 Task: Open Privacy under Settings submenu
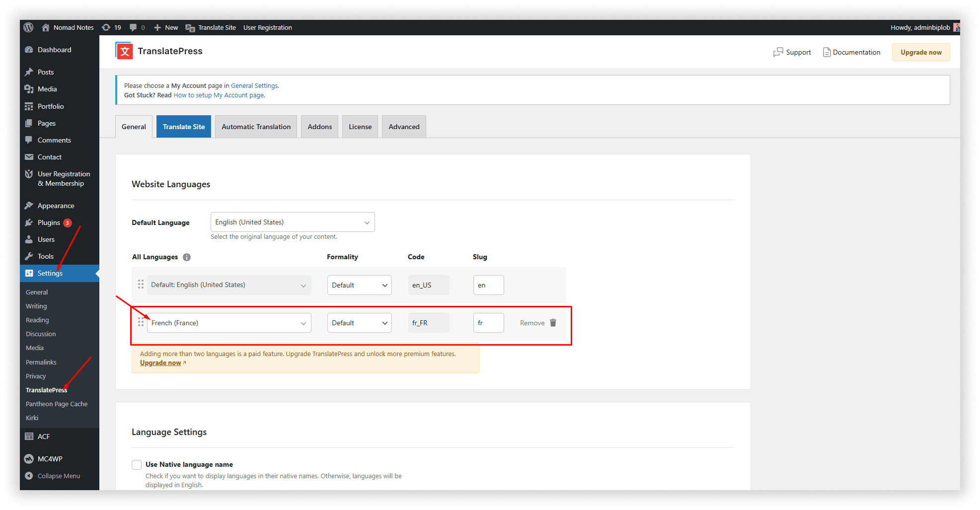click(36, 376)
